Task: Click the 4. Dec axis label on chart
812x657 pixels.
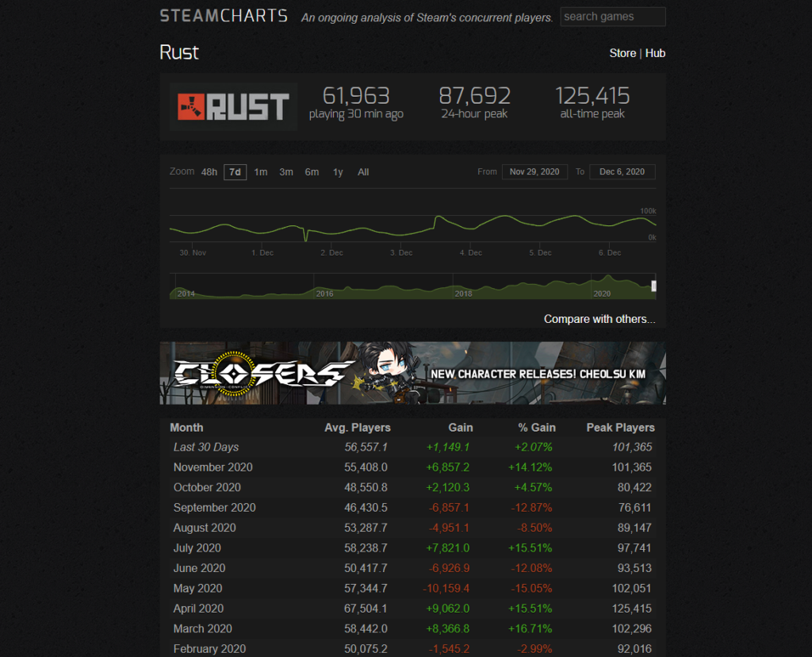Action: click(471, 253)
